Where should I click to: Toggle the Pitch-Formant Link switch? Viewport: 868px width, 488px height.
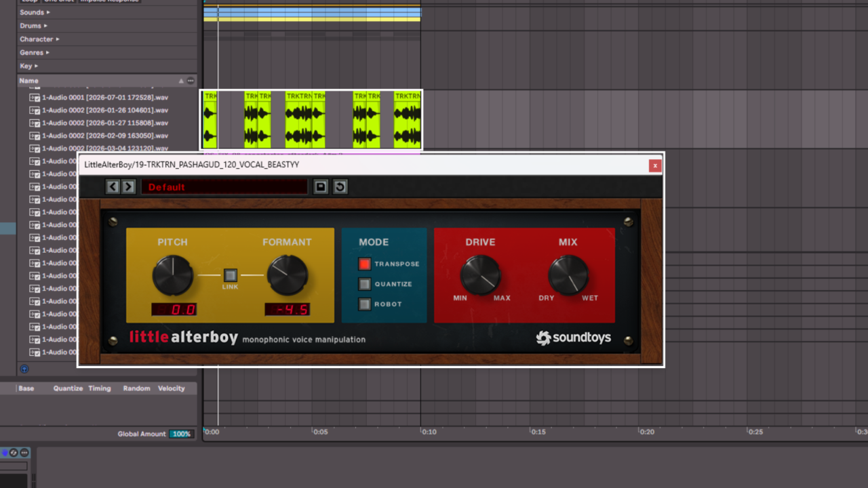click(231, 275)
